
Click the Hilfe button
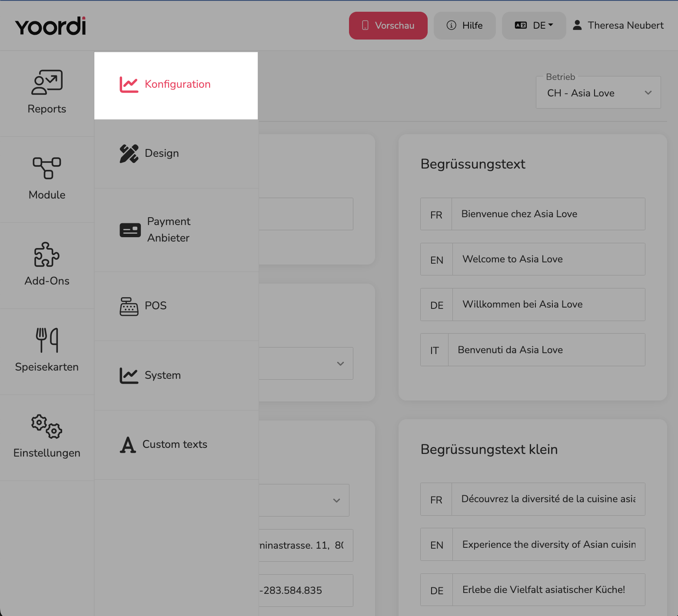465,26
